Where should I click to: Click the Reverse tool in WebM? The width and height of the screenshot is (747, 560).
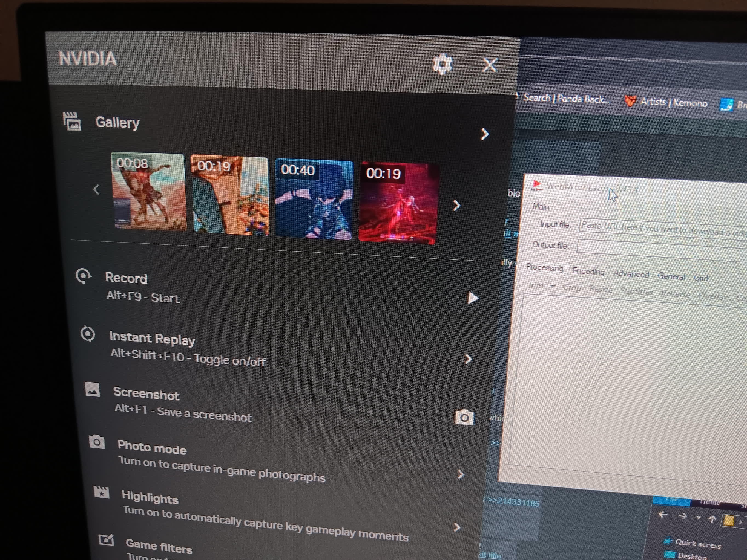[676, 294]
